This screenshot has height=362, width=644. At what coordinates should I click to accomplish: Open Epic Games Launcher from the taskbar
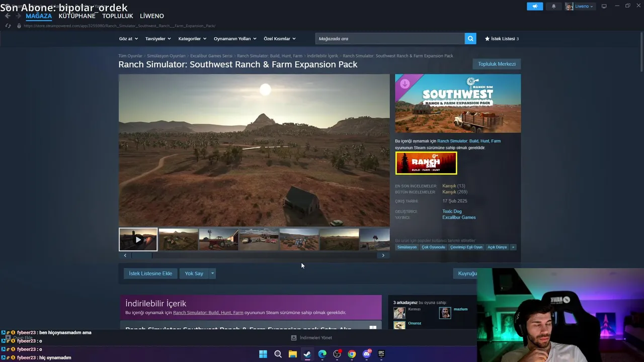pyautogui.click(x=381, y=354)
